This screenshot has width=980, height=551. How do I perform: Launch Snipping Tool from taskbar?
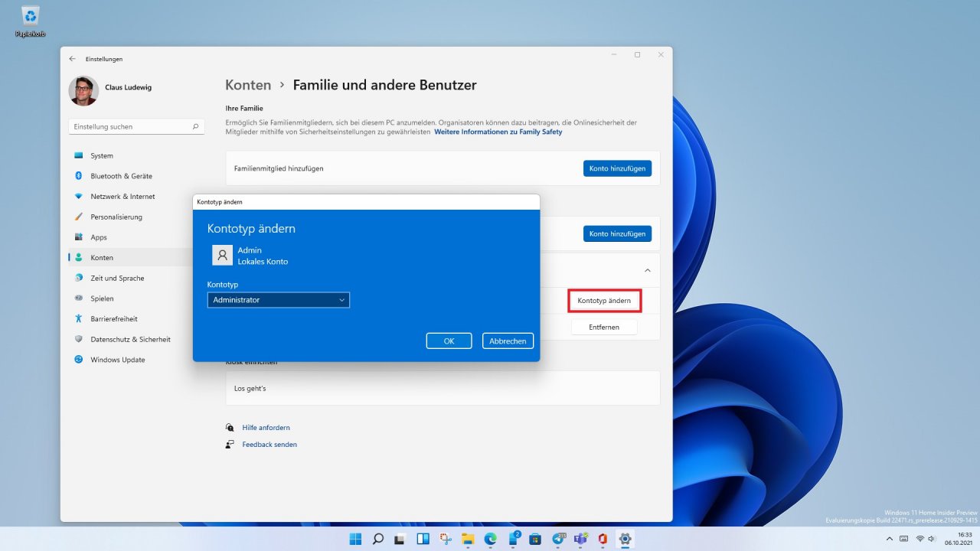click(x=446, y=539)
